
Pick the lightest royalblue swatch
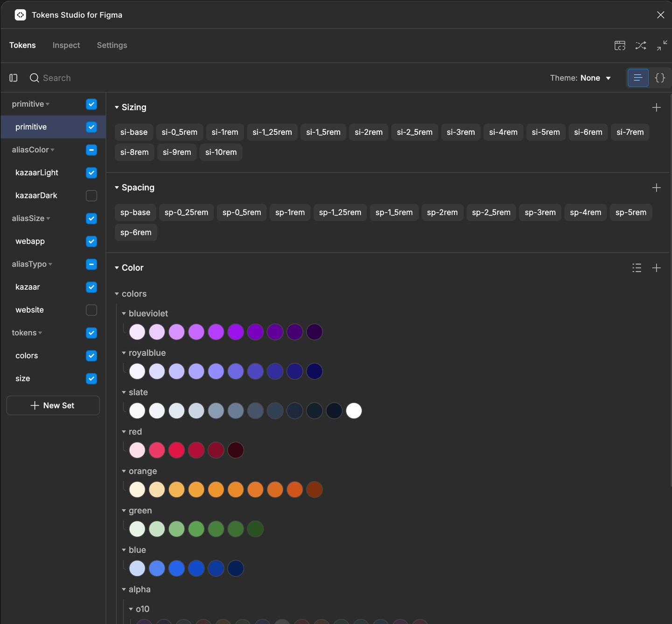(137, 372)
